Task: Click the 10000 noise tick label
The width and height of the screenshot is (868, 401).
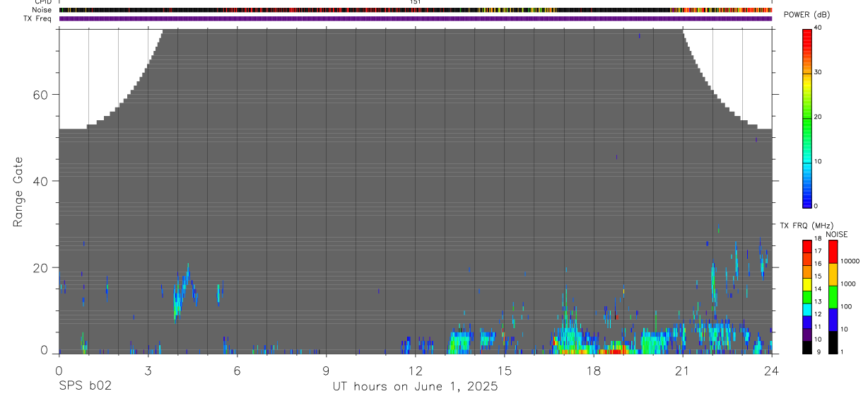Action: (x=850, y=261)
